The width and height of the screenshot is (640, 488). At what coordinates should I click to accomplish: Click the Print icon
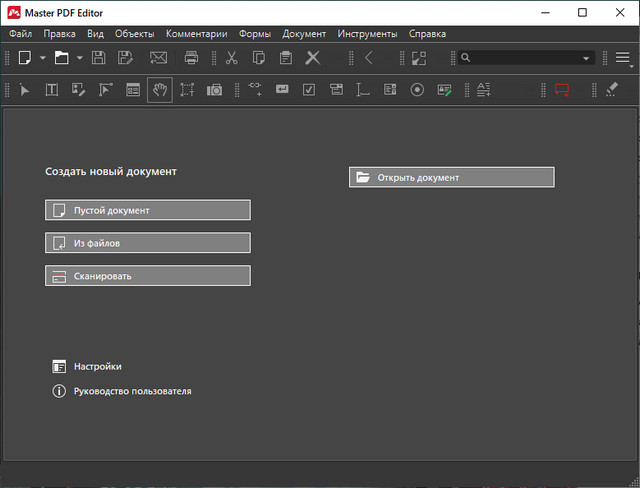tap(192, 58)
